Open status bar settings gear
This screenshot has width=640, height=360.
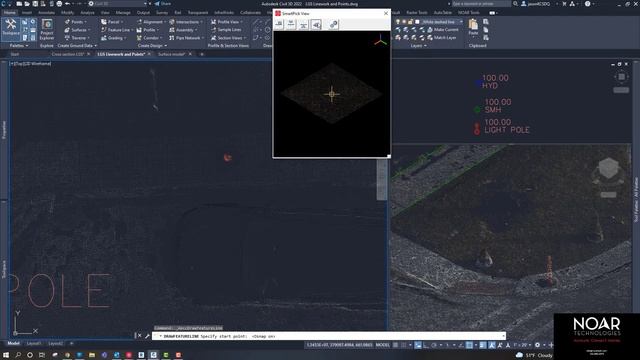pos(538,345)
